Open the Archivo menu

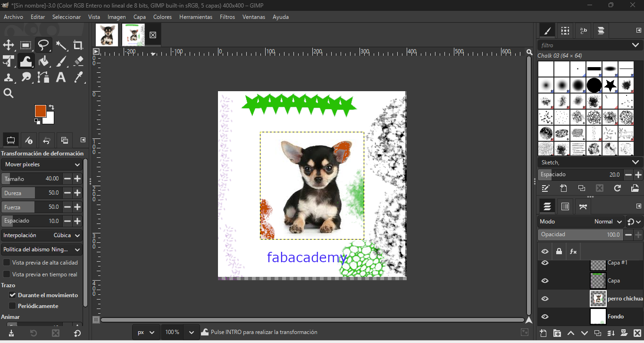(x=13, y=17)
